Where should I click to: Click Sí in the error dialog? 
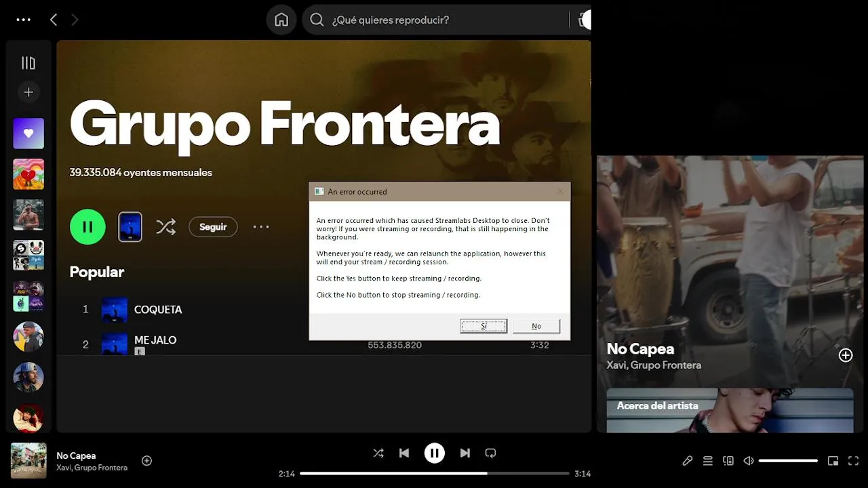coord(484,326)
